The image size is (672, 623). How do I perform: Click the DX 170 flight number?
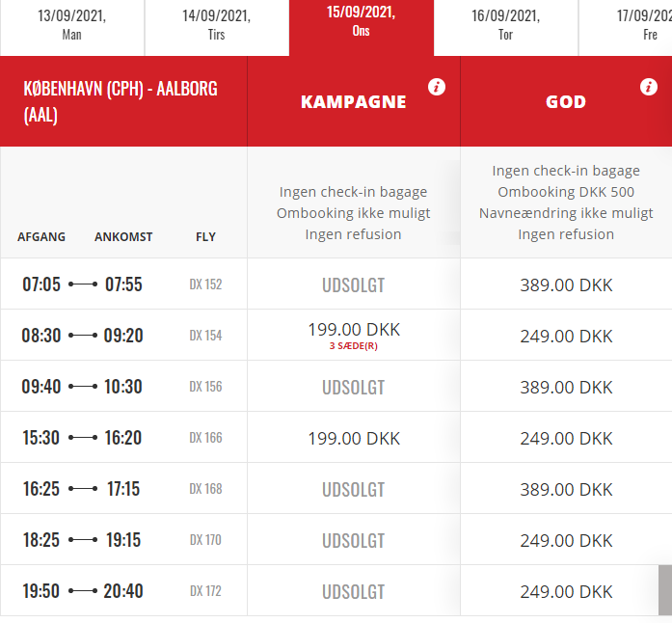click(x=205, y=540)
